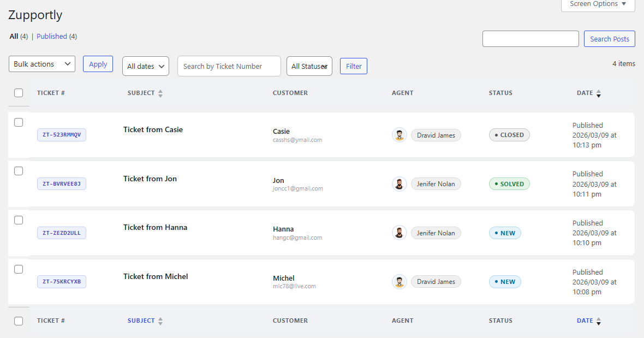Click the SUBJECT sort icon in the bottom header

click(160, 321)
